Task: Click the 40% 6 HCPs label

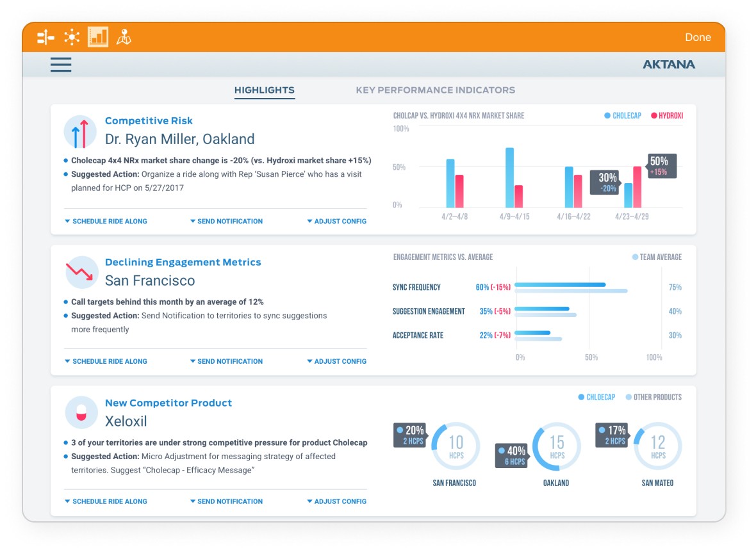Action: point(512,455)
